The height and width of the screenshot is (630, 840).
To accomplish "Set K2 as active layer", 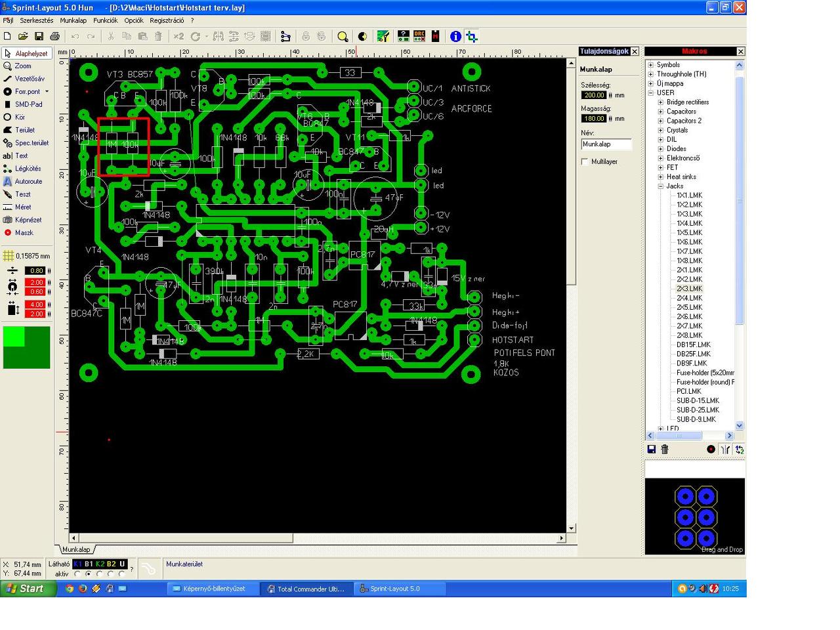I will tap(100, 574).
